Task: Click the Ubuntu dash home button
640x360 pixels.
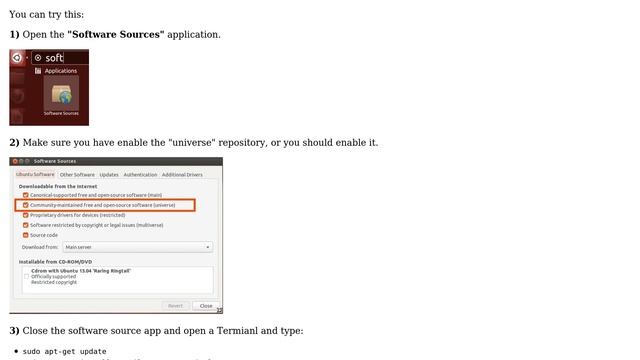Action: pos(17,58)
